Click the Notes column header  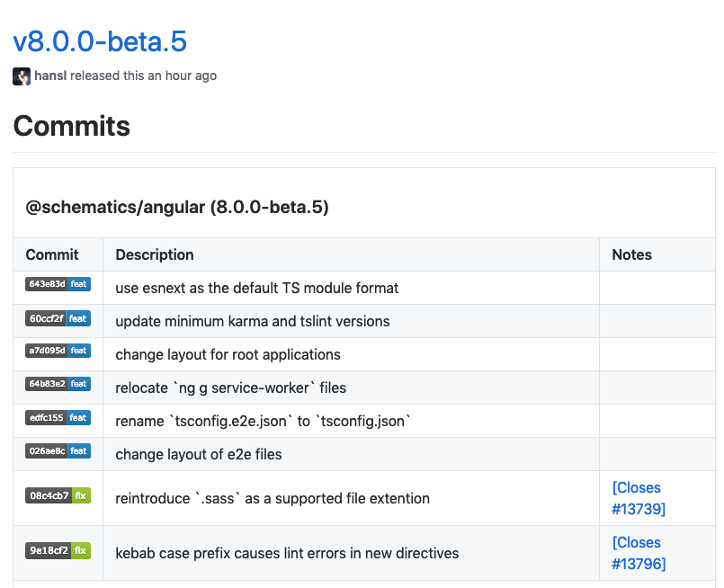[x=631, y=254]
